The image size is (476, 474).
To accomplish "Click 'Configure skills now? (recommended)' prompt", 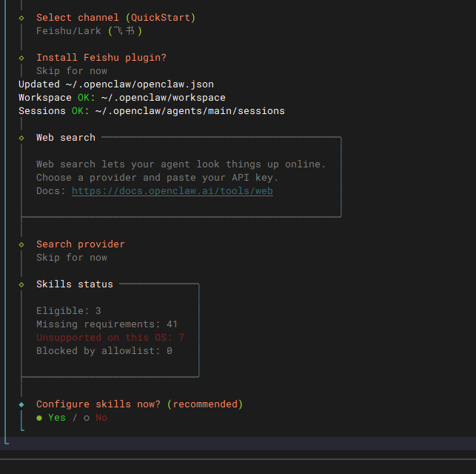I will (x=139, y=404).
